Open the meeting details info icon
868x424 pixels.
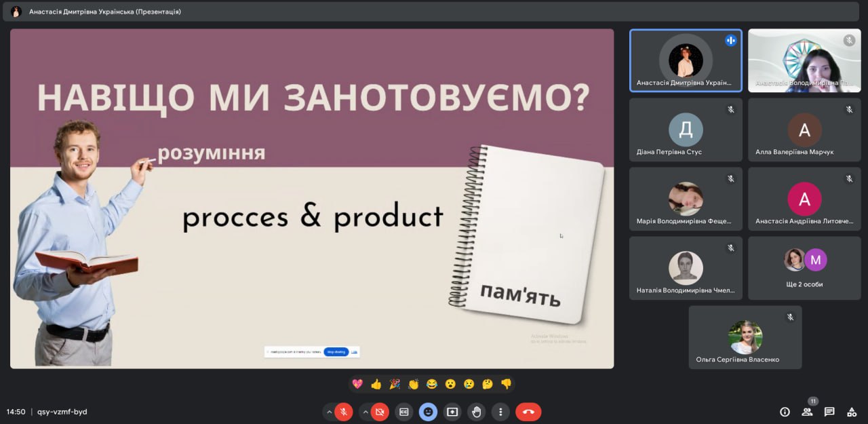pyautogui.click(x=785, y=412)
